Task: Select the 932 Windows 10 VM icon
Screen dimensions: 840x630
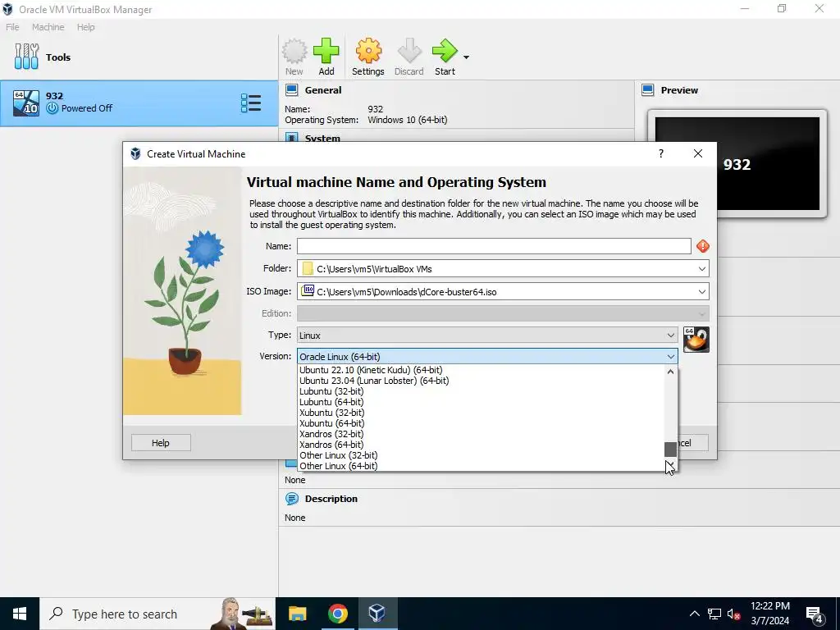Action: [26, 103]
